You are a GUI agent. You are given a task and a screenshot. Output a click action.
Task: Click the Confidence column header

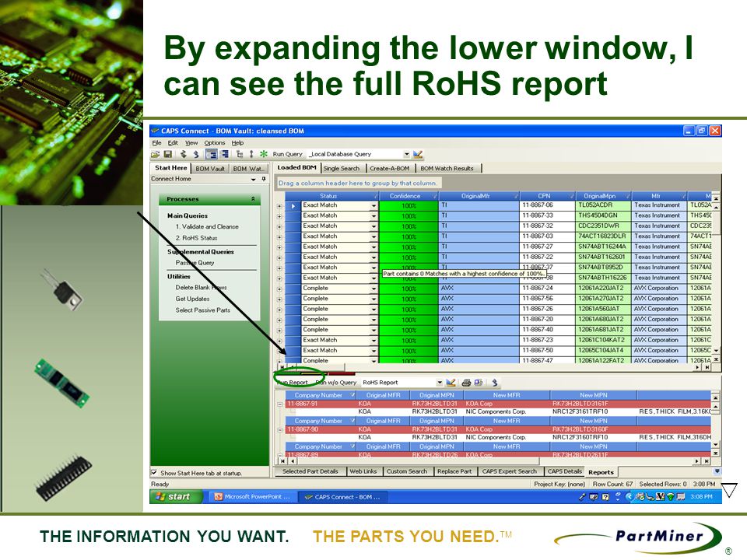point(409,196)
